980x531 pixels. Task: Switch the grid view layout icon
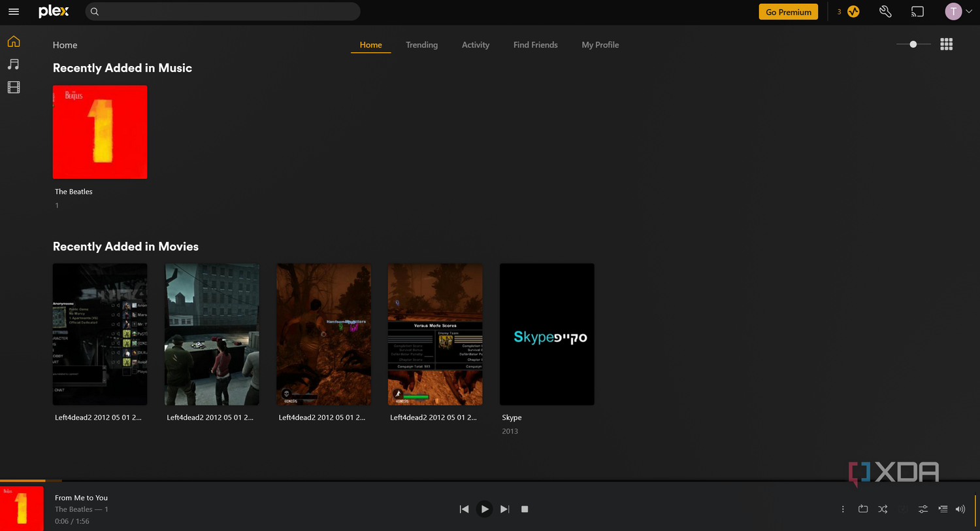click(x=946, y=44)
